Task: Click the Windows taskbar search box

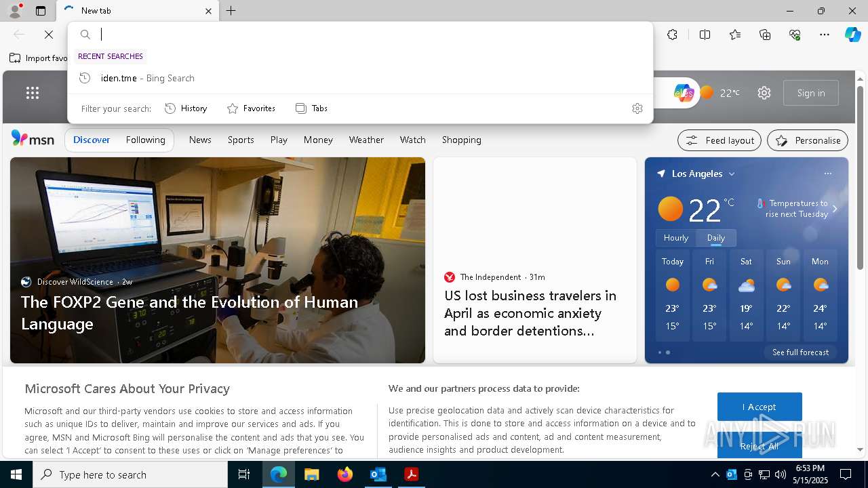Action: click(130, 474)
